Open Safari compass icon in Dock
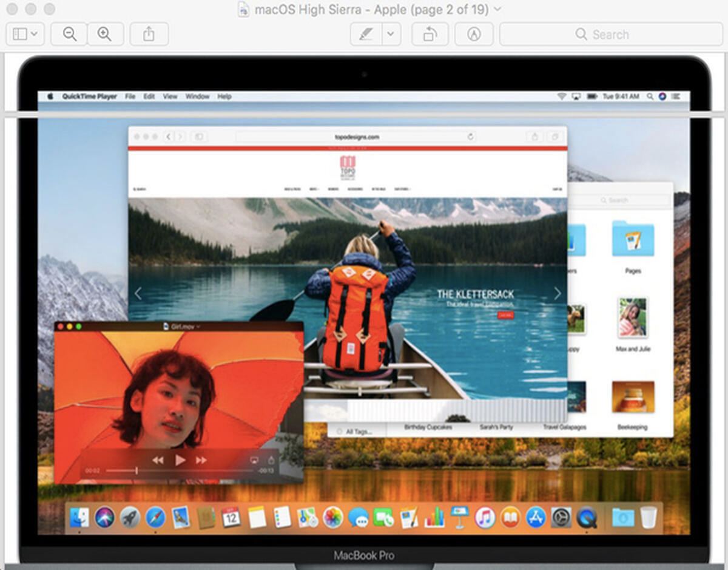This screenshot has width=728, height=570. [x=155, y=517]
